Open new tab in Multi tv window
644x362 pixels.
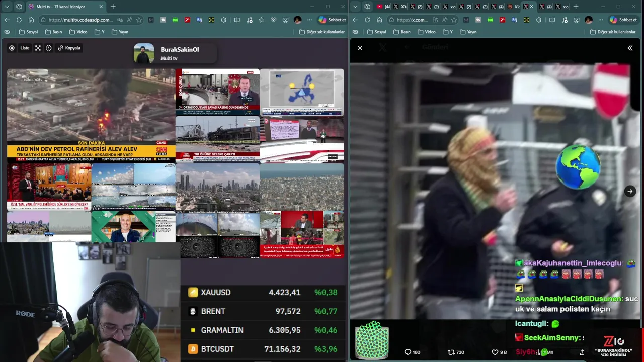[x=113, y=7]
